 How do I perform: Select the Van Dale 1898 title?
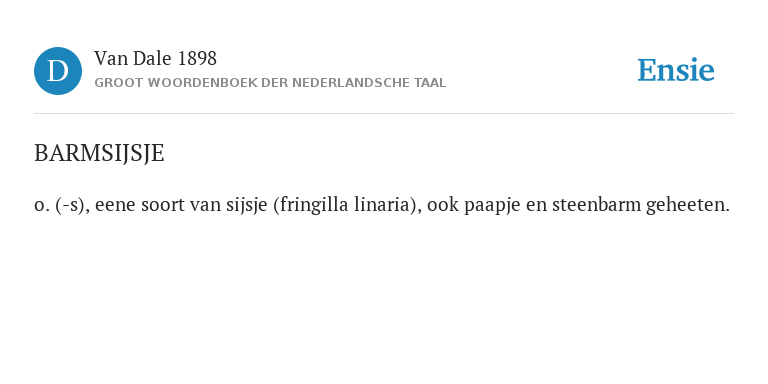point(155,59)
